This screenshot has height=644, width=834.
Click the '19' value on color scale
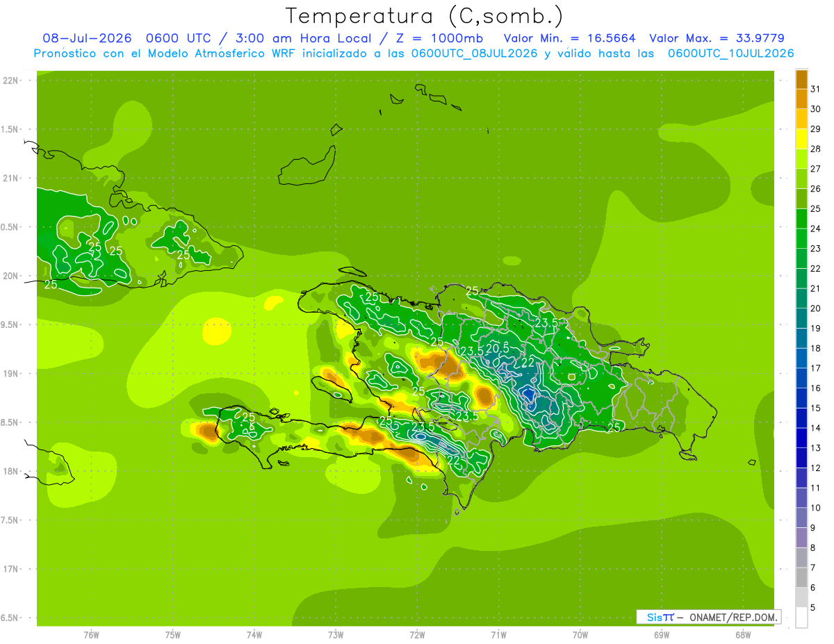[816, 328]
